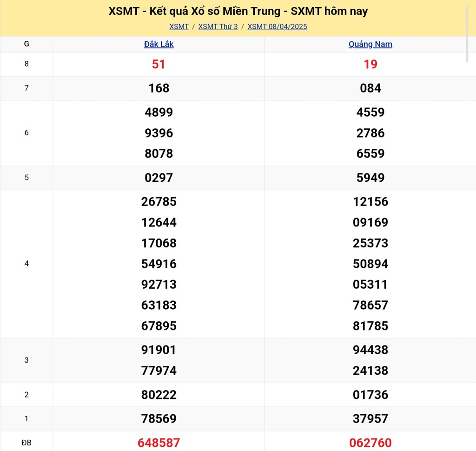Screen dimensions: 476x451
Task: Select prize 2 number 80222
Action: [159, 395]
